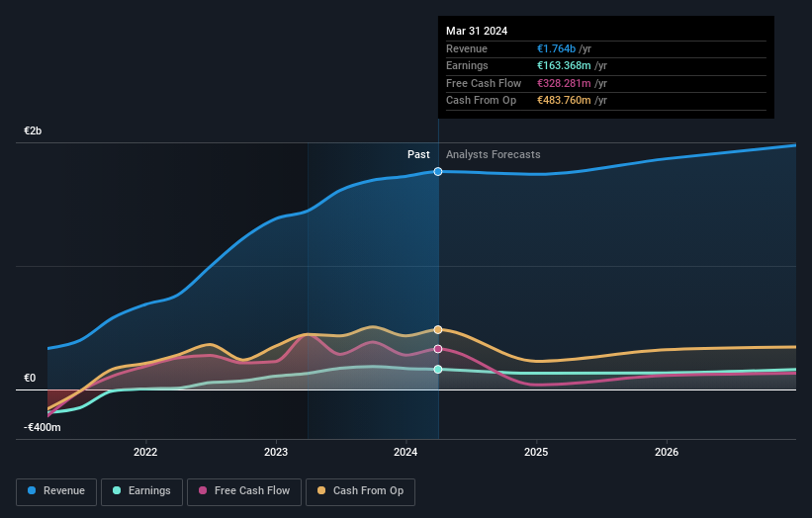The height and width of the screenshot is (518, 812).
Task: Click the €0 y-axis label
Action: click(30, 379)
